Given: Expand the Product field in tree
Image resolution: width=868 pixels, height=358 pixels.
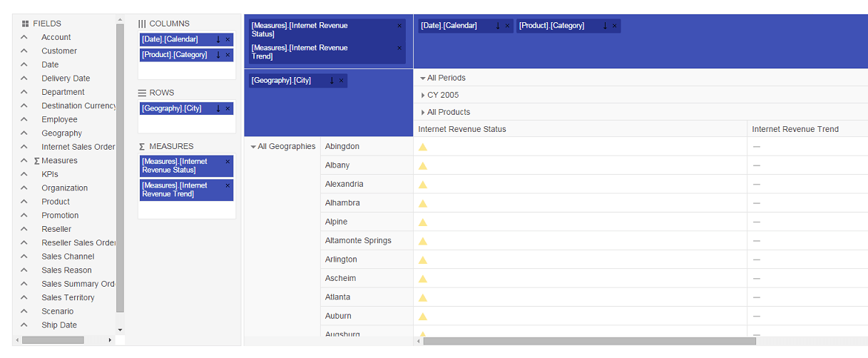Looking at the screenshot, I should pos(24,202).
